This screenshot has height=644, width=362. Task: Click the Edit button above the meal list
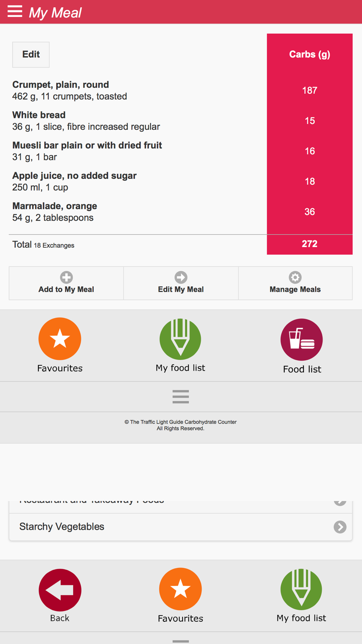coord(31,55)
